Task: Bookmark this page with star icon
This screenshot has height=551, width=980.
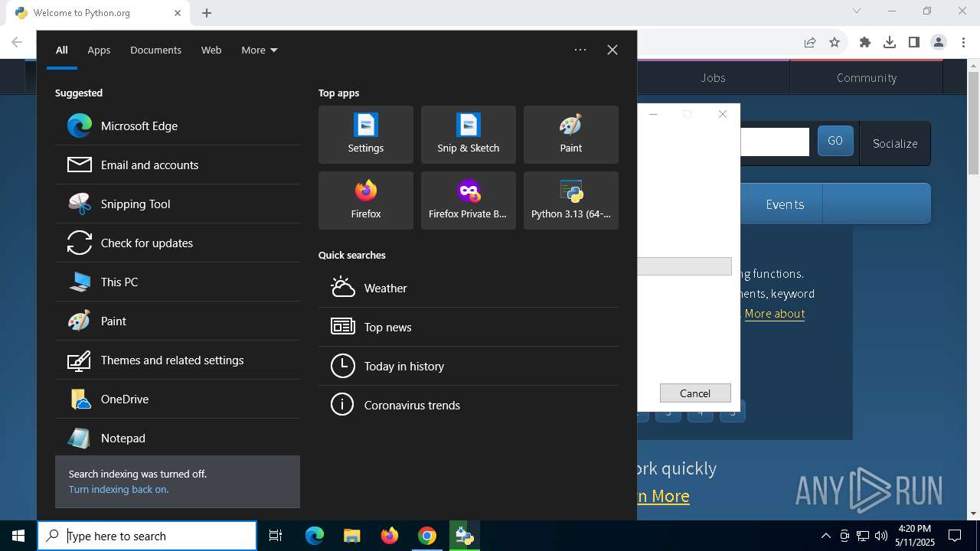Action: 835,42
